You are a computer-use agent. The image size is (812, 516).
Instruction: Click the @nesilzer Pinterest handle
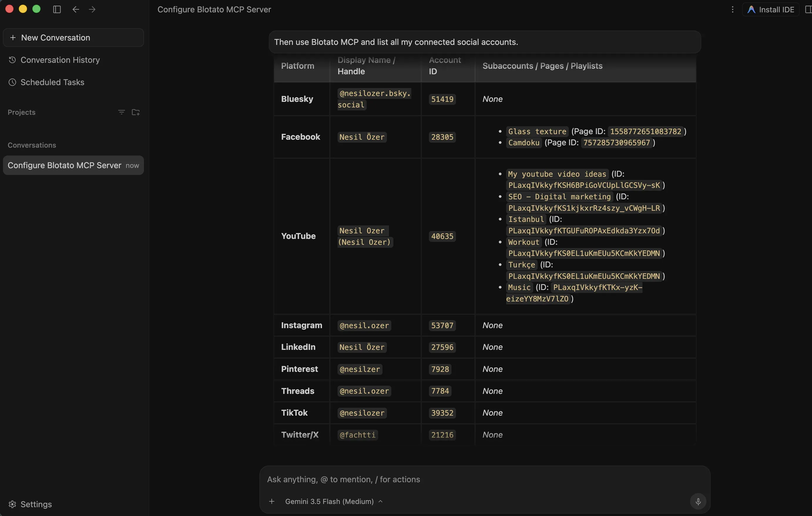click(360, 369)
